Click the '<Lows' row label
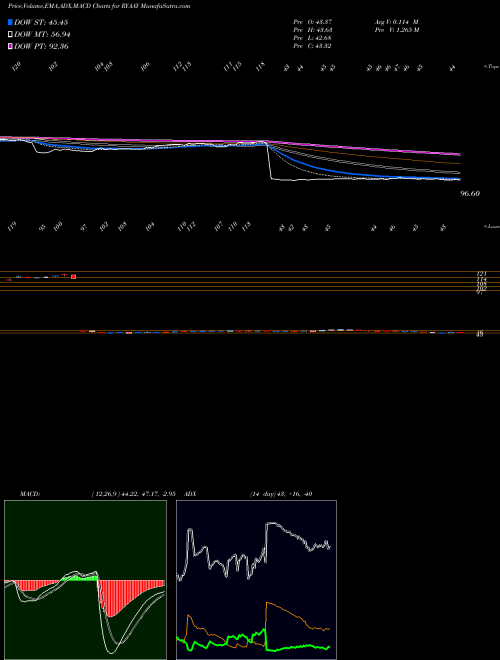 pyautogui.click(x=491, y=226)
